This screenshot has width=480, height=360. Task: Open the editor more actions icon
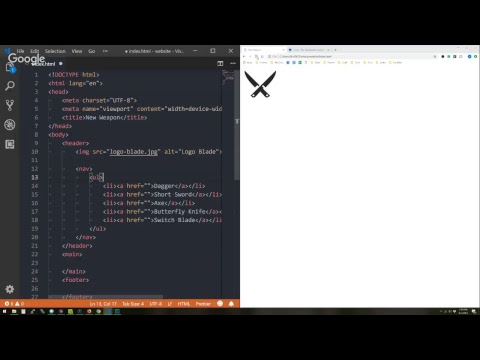point(233,63)
